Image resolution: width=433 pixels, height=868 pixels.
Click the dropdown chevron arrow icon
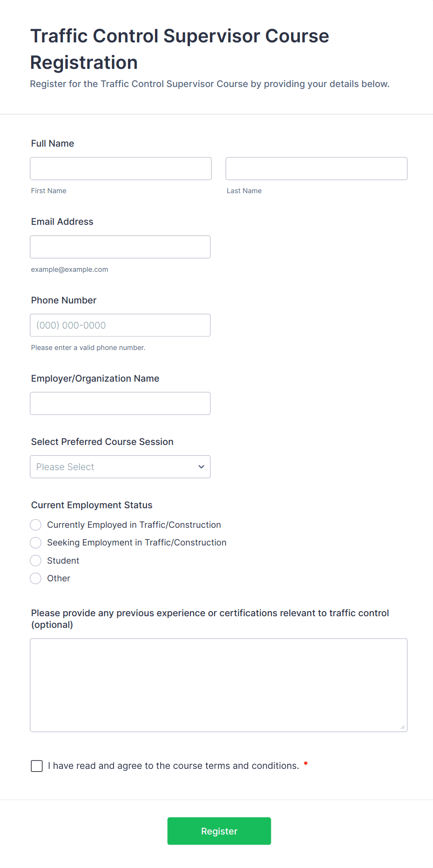201,467
